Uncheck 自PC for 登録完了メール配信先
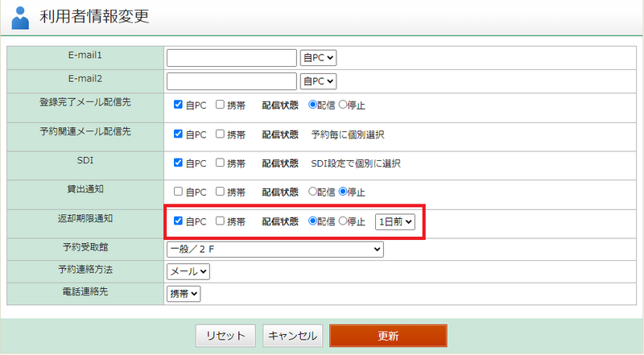The width and height of the screenshot is (644, 355). point(178,105)
